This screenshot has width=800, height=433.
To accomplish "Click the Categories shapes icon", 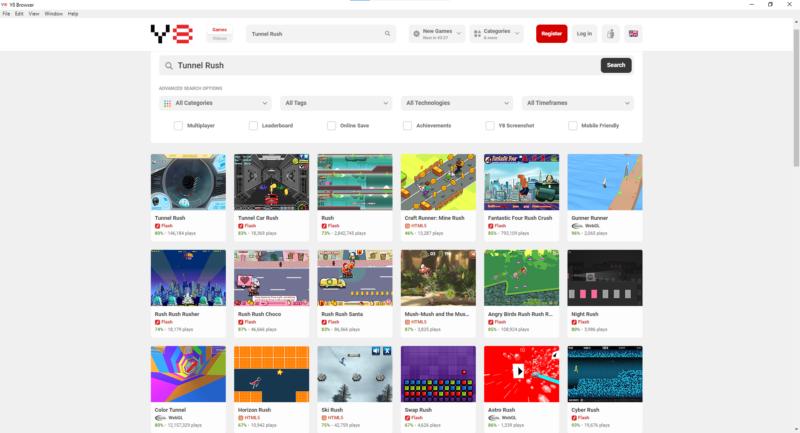I will click(477, 34).
